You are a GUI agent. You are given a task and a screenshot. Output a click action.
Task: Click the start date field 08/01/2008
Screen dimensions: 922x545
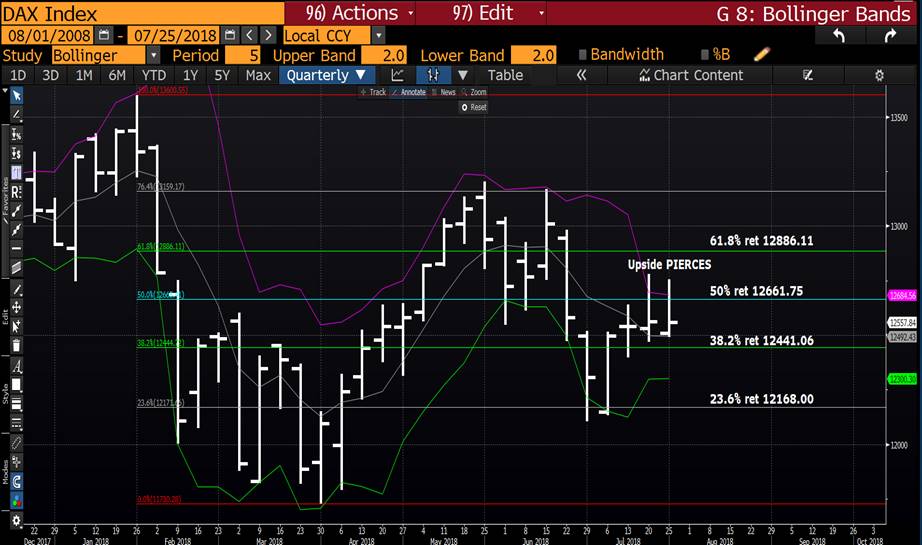point(48,35)
